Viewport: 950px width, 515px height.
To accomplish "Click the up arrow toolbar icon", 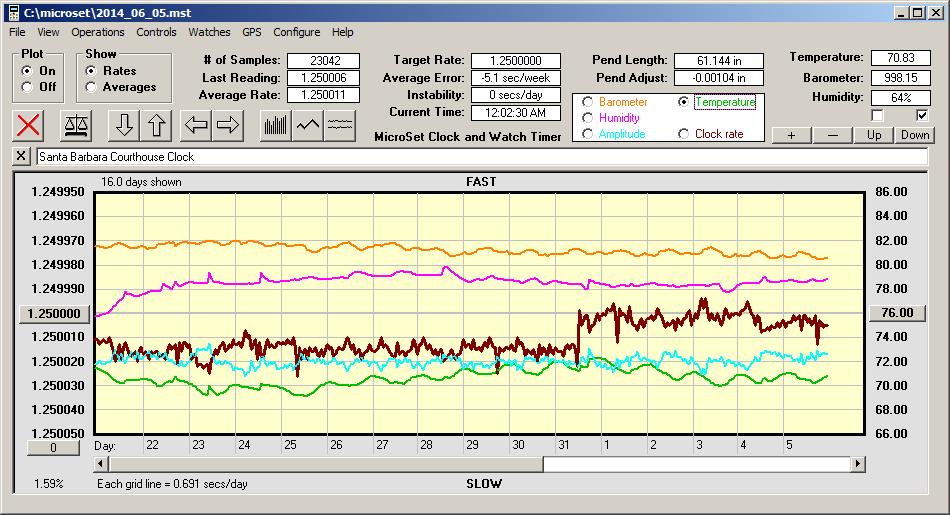I will point(156,125).
